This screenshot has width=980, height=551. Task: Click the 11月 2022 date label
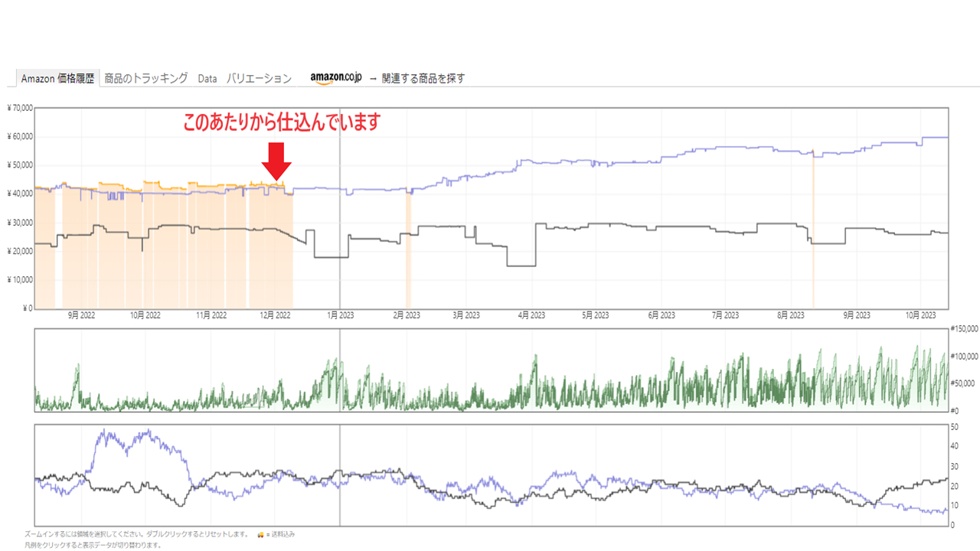point(211,315)
